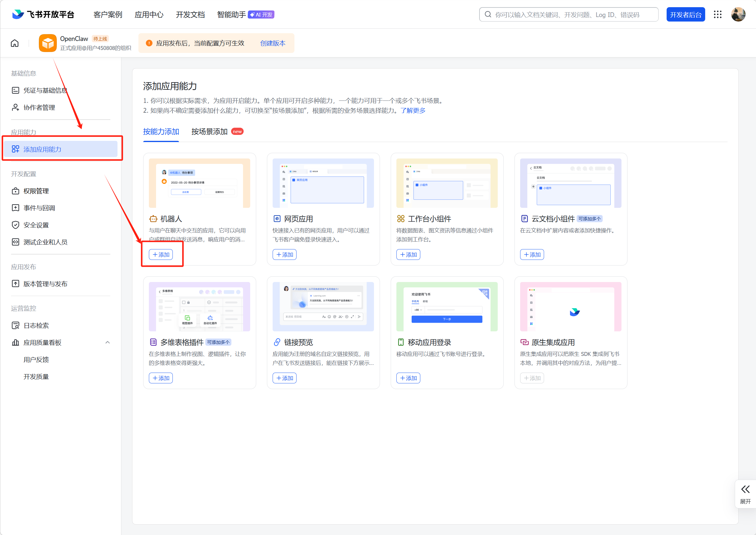
Task: Click the 开发者后台 button
Action: [x=685, y=14]
